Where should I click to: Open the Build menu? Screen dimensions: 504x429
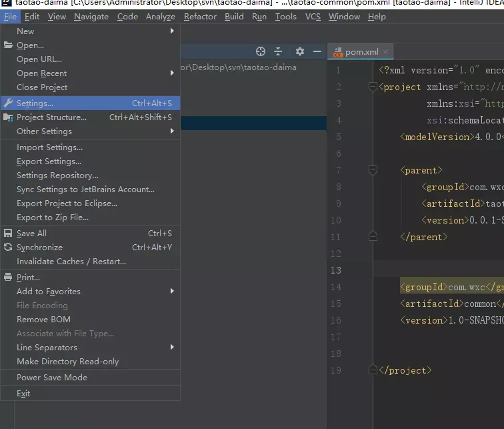pyautogui.click(x=234, y=17)
